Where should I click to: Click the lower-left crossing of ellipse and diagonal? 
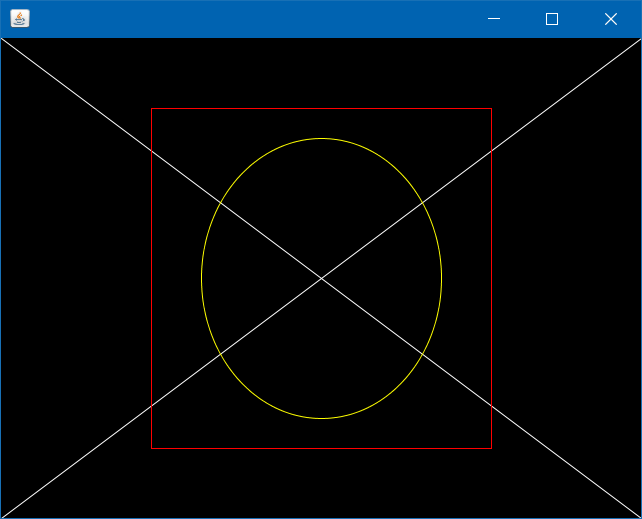click(x=221, y=353)
